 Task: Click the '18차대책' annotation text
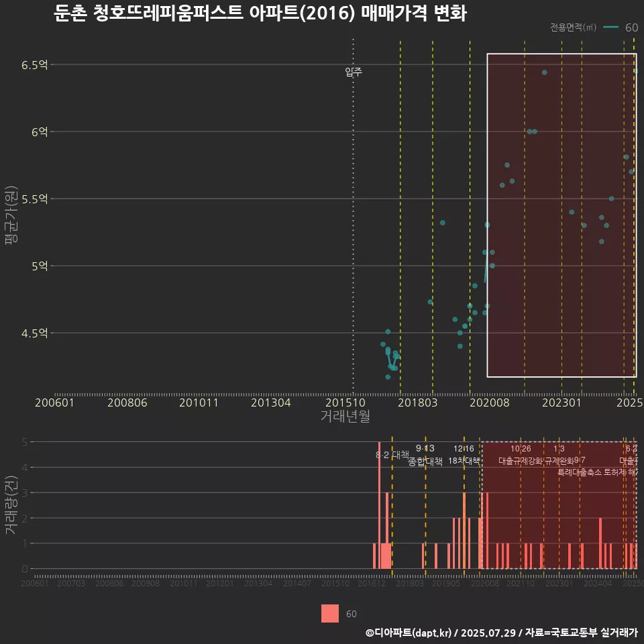464,461
